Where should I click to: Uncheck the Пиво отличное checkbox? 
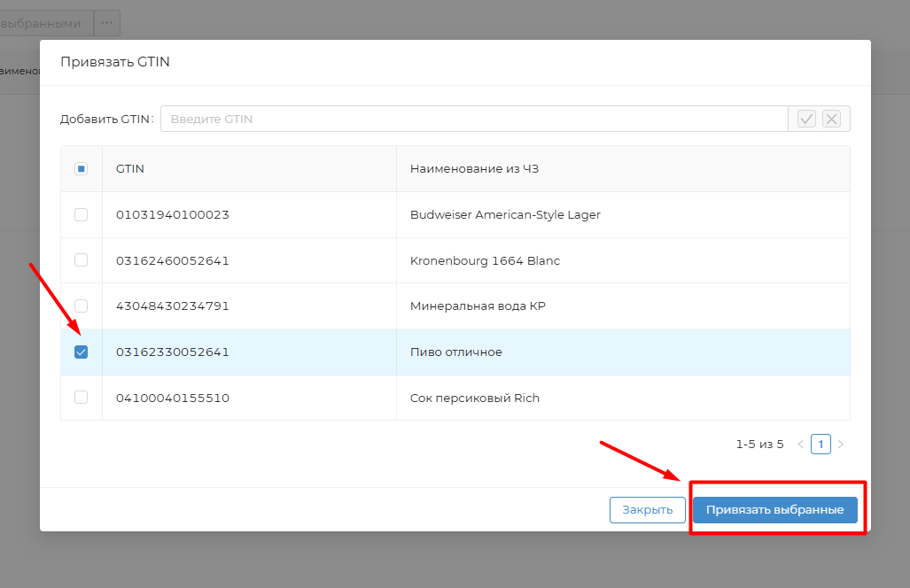[x=81, y=352]
